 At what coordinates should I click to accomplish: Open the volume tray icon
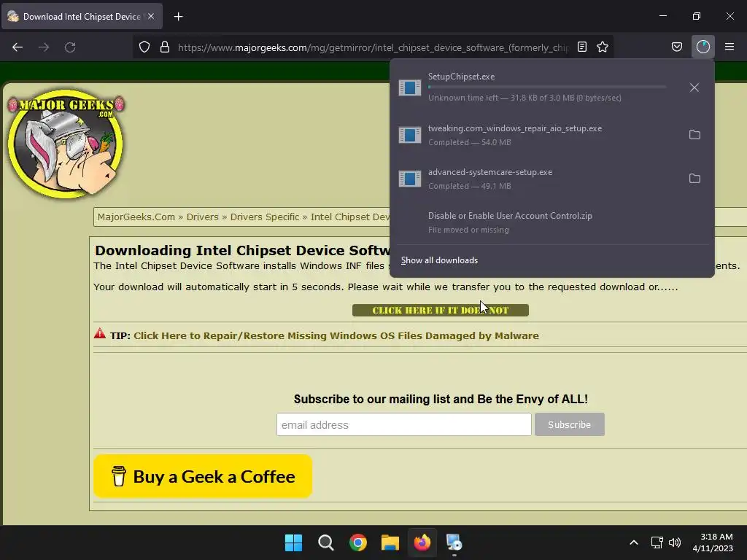(675, 542)
